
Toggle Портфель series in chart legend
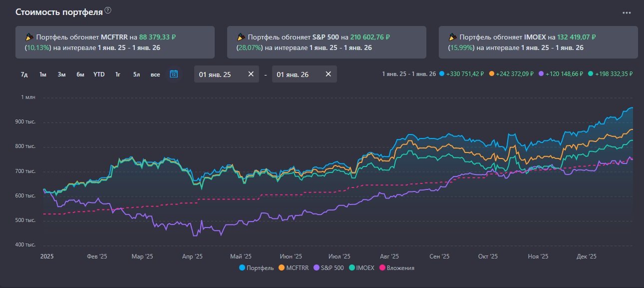coord(257,267)
